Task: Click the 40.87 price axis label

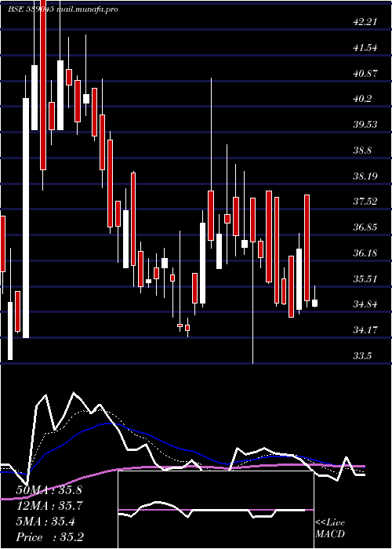Action: coord(365,74)
